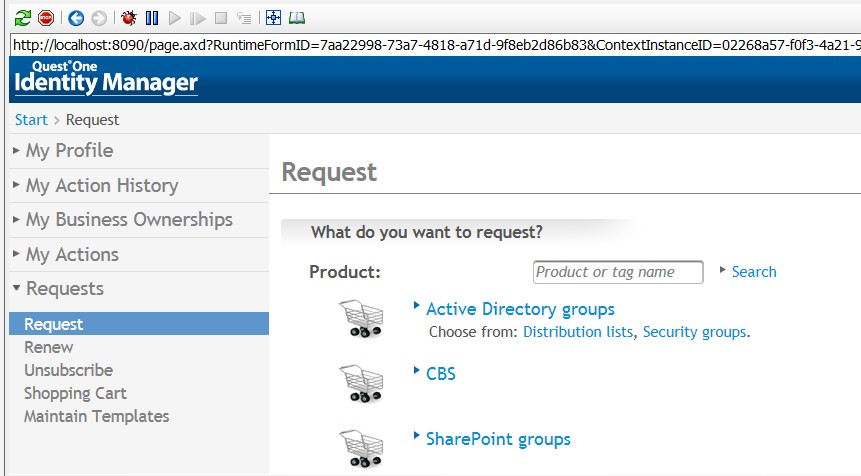Open Shopping Cart menu item
This screenshot has height=476, width=861.
point(75,393)
